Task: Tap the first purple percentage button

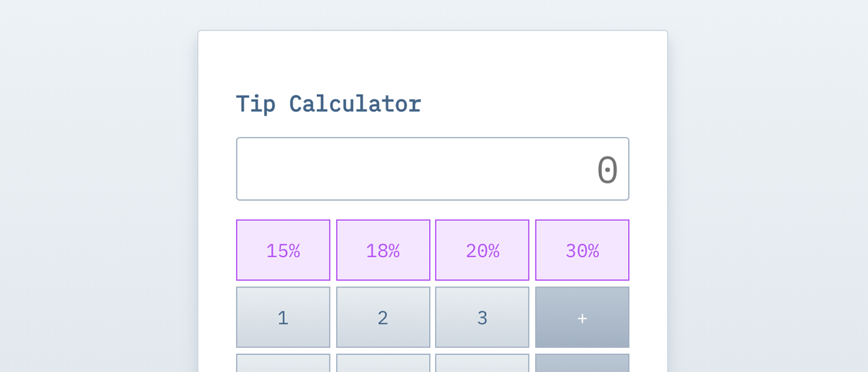Action: pos(283,250)
